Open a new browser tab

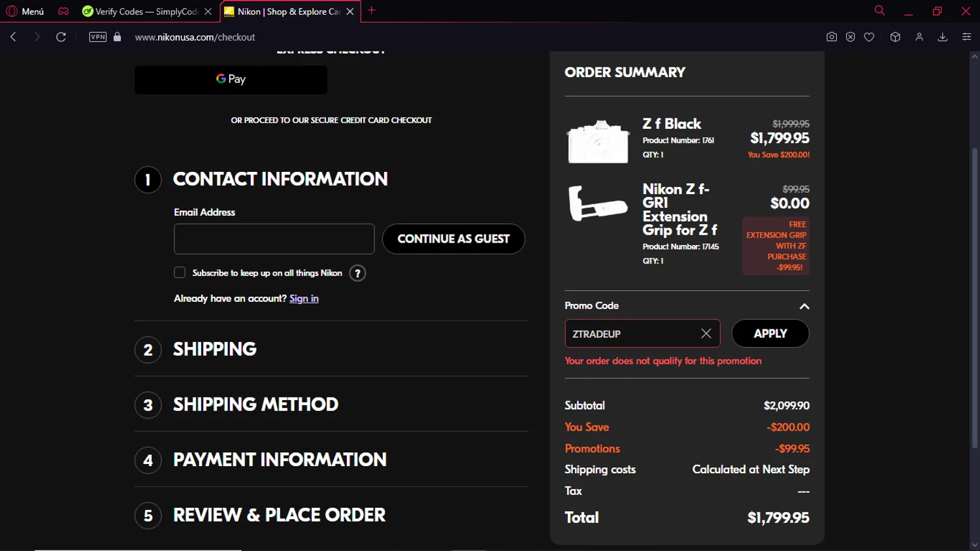coord(372,10)
